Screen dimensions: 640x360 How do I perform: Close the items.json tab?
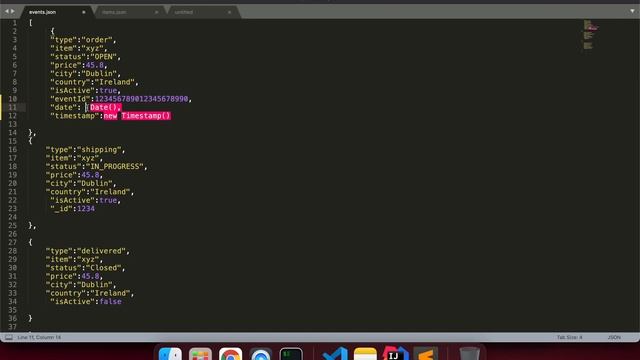[157, 12]
